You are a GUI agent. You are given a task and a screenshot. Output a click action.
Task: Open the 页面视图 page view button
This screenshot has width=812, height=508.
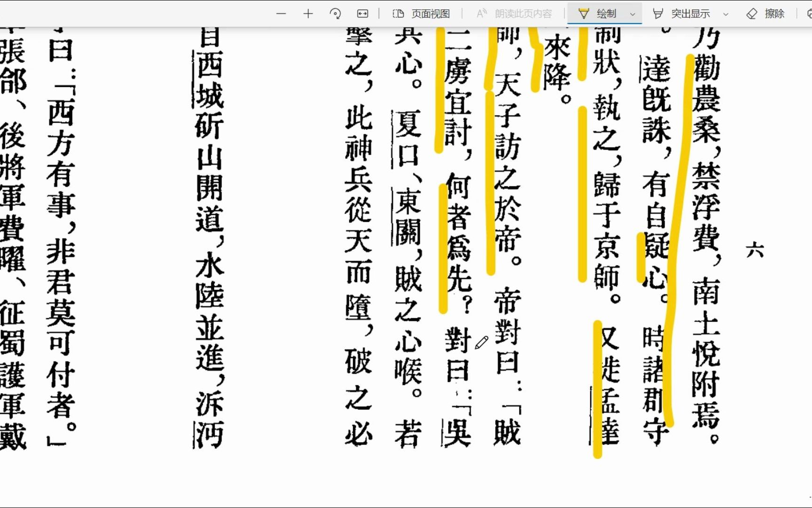point(421,14)
